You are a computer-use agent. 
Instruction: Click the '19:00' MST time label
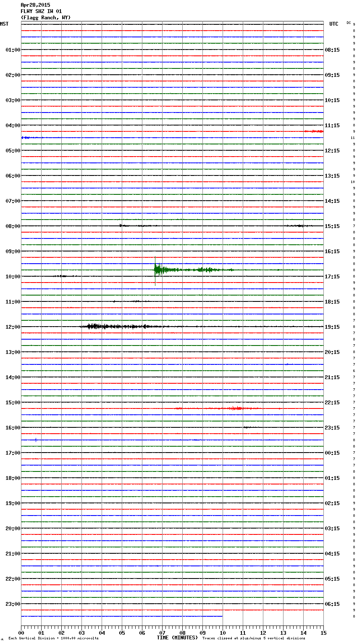[x=13, y=503]
